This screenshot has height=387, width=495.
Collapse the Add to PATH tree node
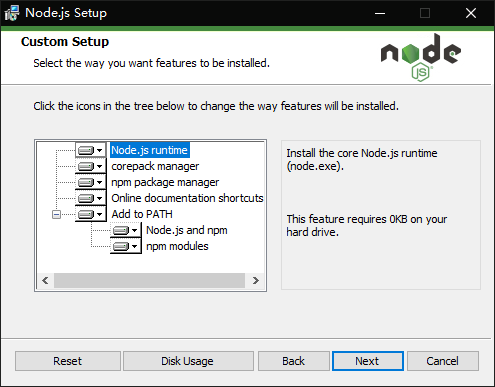57,214
